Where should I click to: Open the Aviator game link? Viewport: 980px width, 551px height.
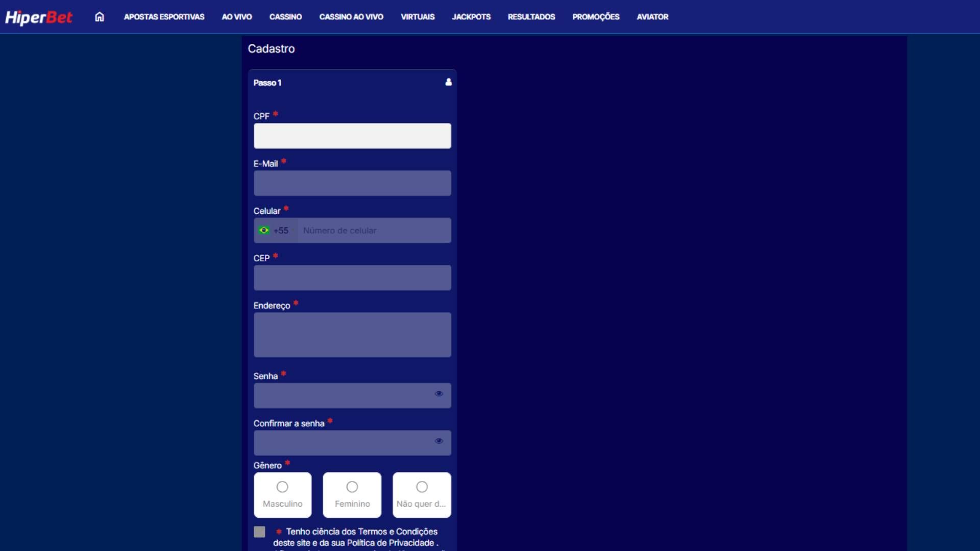(652, 17)
